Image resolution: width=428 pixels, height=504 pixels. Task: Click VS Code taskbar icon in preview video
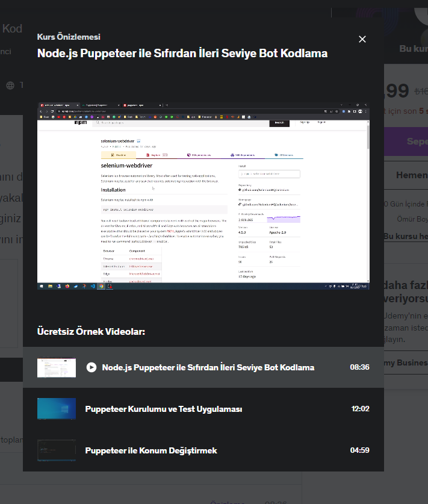click(x=93, y=286)
